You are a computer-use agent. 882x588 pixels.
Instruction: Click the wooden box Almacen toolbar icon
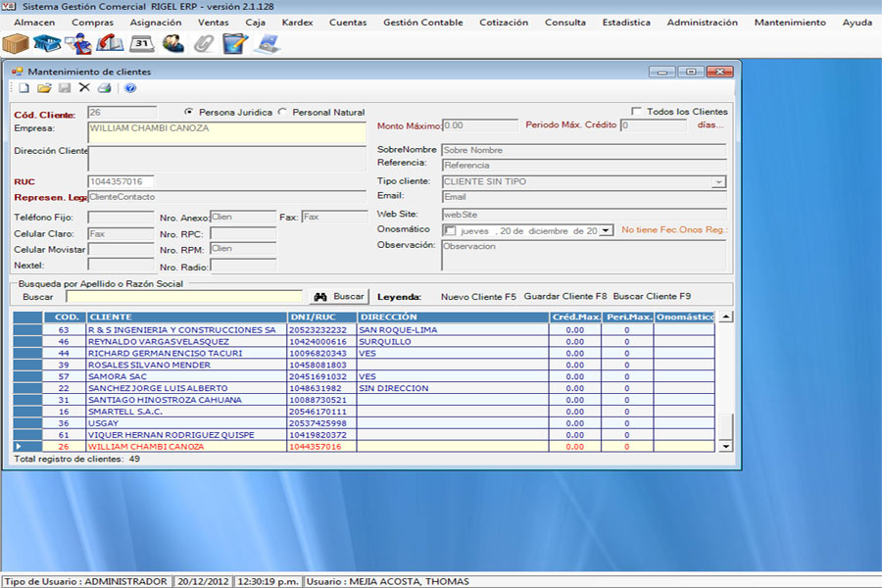[16, 43]
